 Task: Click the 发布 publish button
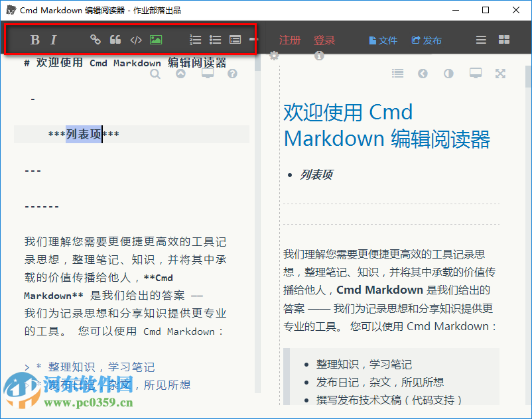click(x=427, y=40)
